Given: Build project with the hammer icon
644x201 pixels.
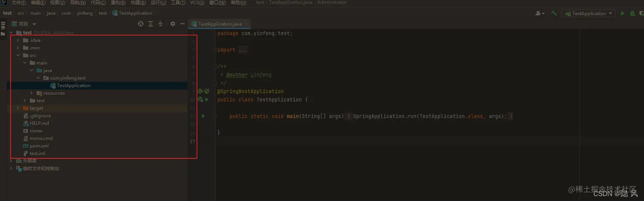Looking at the screenshot, I should coord(554,13).
